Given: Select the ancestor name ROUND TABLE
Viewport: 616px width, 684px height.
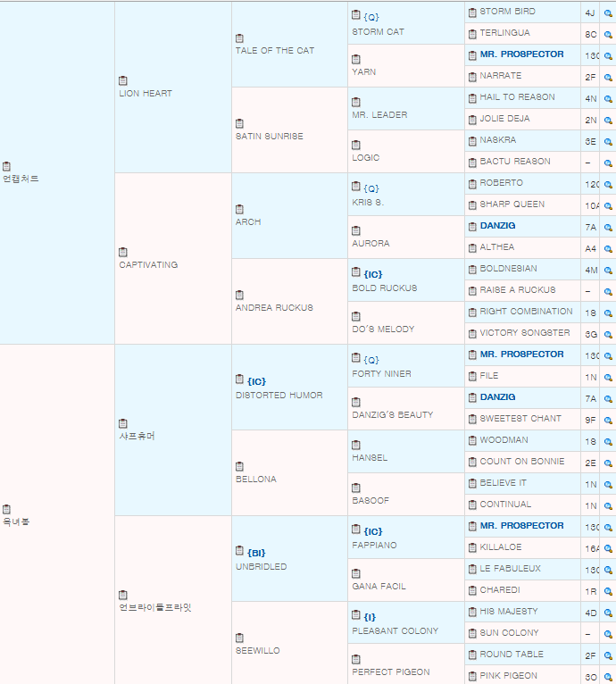Looking at the screenshot, I should coord(512,655).
